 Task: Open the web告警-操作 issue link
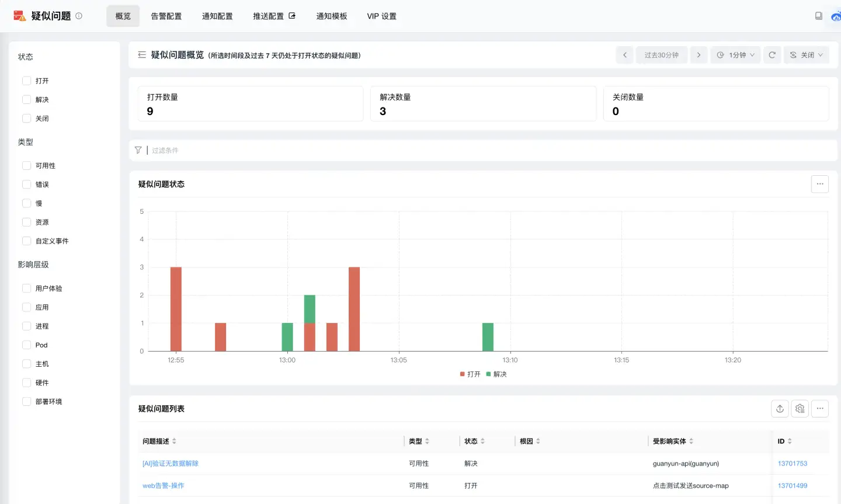click(163, 486)
